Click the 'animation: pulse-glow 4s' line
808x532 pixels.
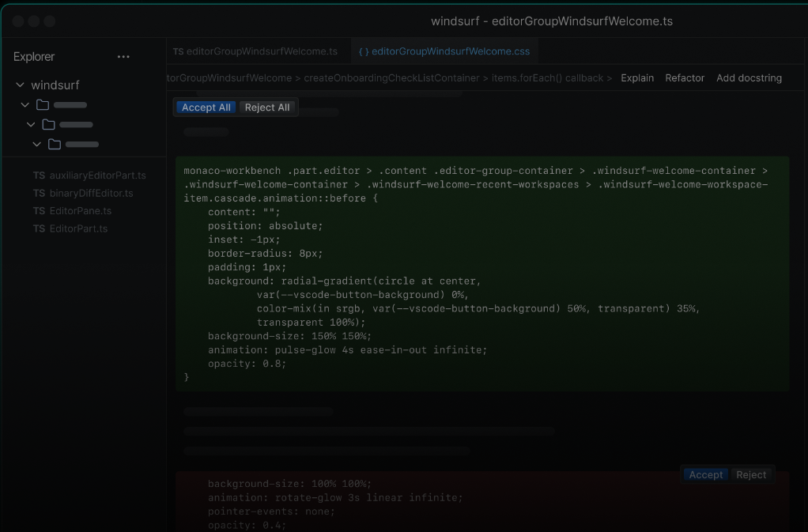347,350
